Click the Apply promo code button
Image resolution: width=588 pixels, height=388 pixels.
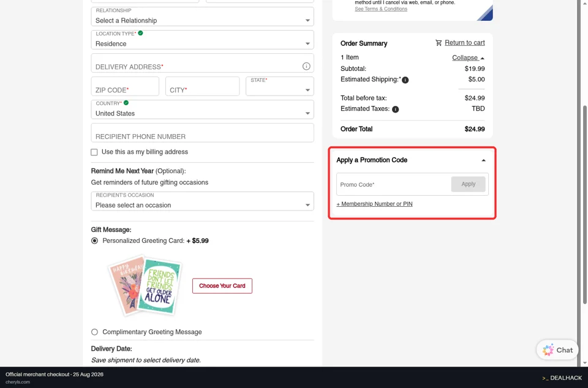pyautogui.click(x=469, y=184)
